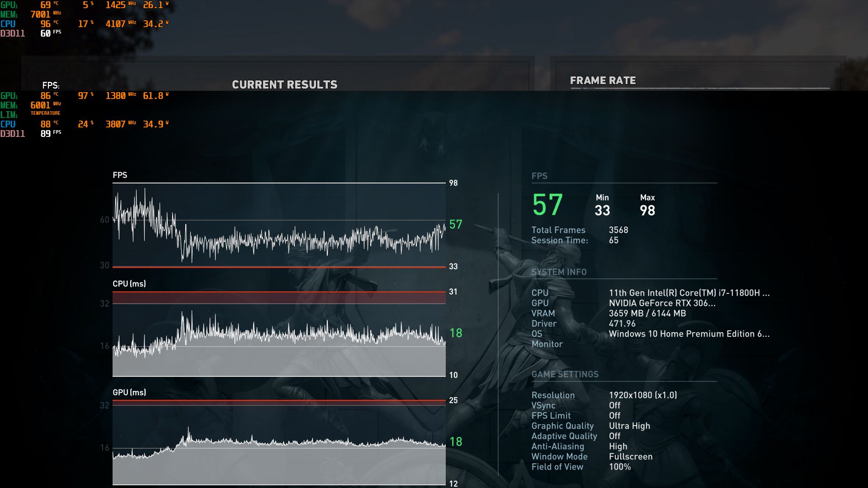The height and width of the screenshot is (488, 868).
Task: Click the Field of View 100% value
Action: [619, 467]
